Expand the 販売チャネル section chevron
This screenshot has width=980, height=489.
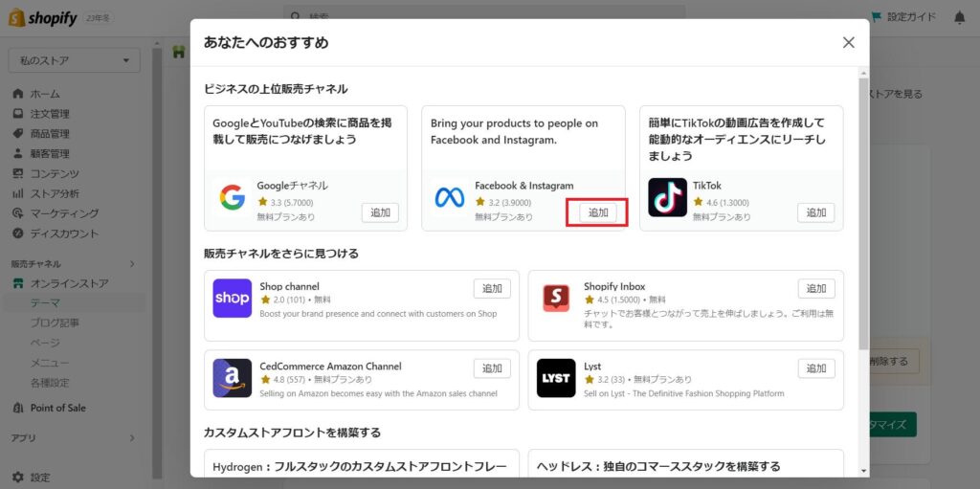[132, 264]
